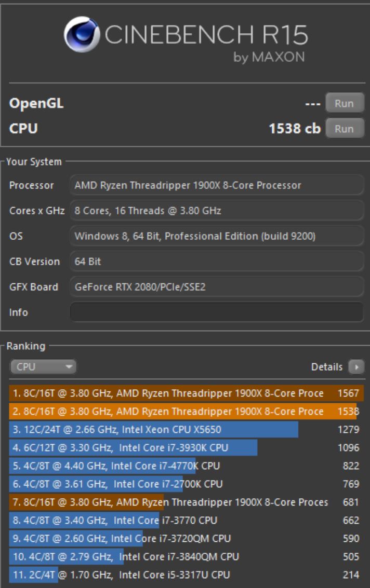
Task: Expand ranking Details arrow button
Action: (x=356, y=367)
